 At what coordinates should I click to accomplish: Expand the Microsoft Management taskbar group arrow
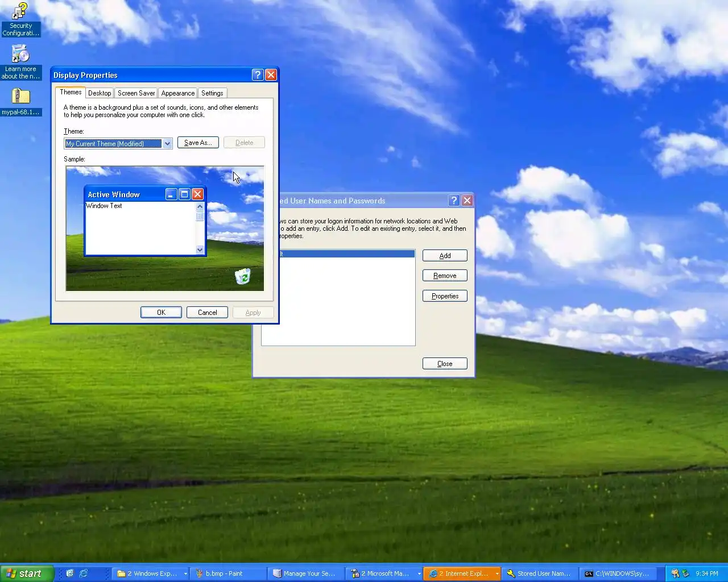pos(419,574)
